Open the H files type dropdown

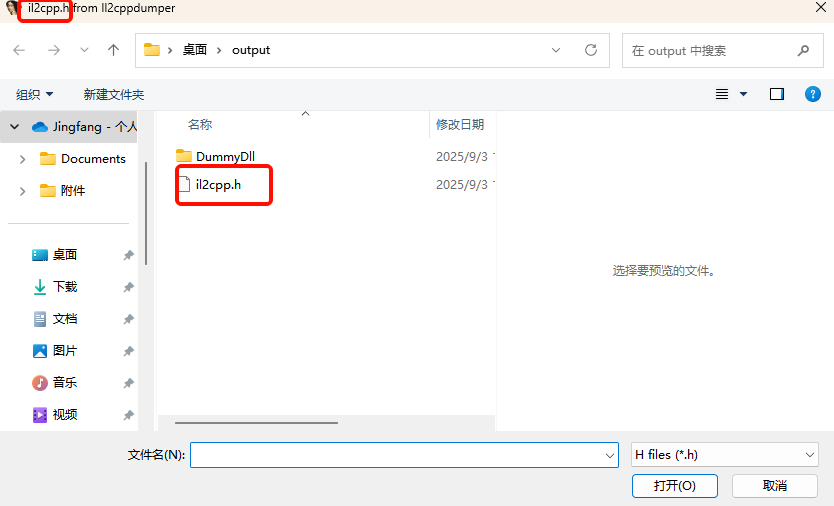[x=725, y=454]
